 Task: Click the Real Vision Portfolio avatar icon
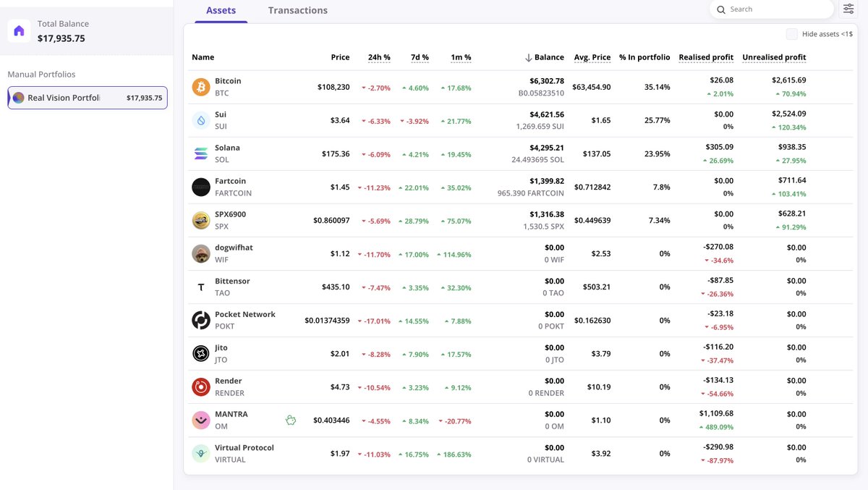(x=19, y=98)
